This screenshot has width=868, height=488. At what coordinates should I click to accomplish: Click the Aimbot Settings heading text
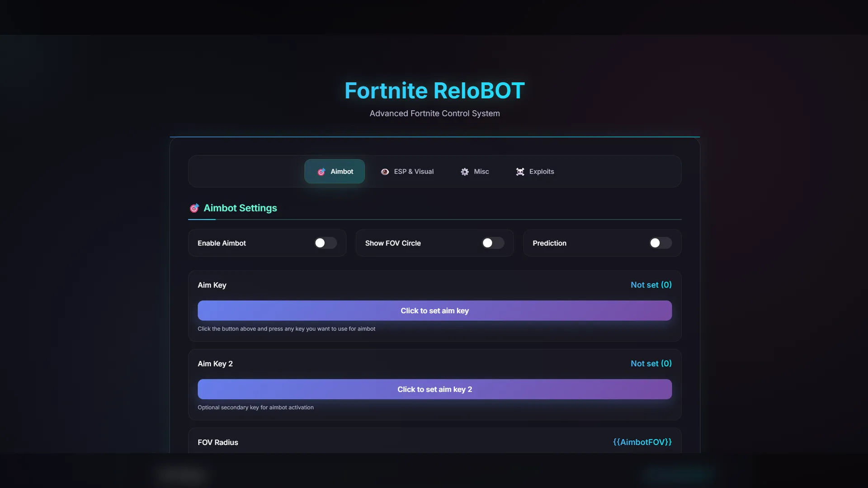coord(240,208)
